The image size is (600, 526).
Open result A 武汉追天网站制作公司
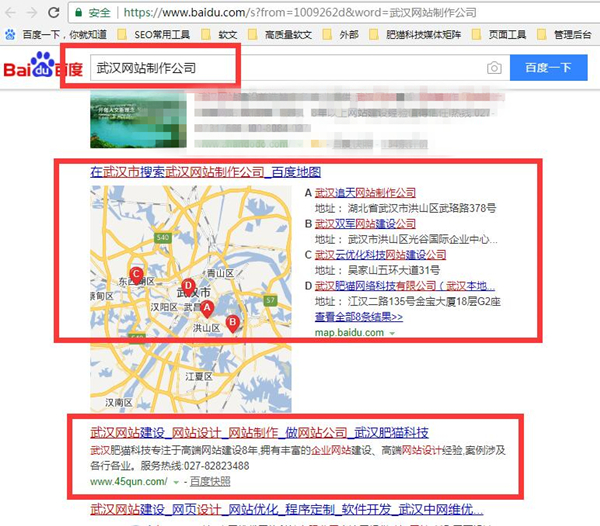click(x=365, y=193)
